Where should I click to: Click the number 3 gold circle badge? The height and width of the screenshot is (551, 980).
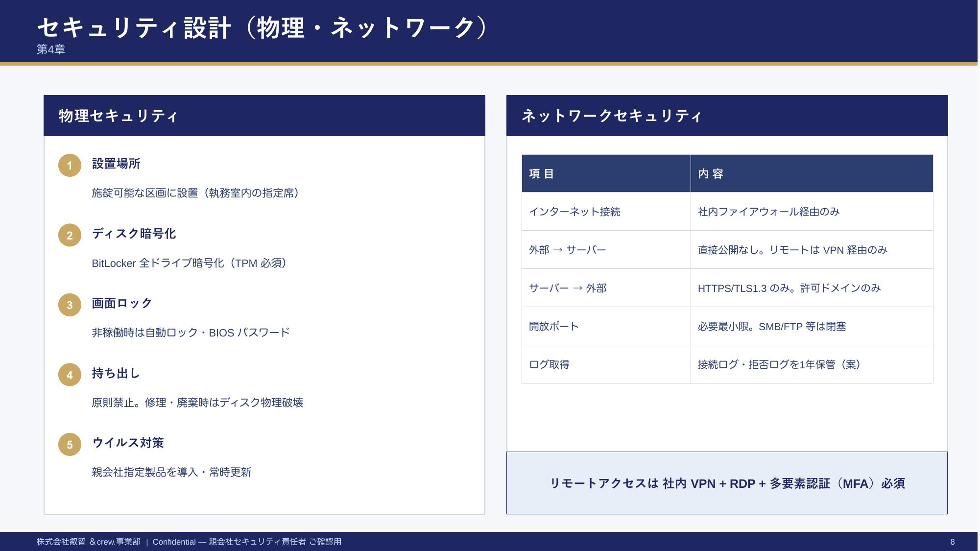click(70, 305)
